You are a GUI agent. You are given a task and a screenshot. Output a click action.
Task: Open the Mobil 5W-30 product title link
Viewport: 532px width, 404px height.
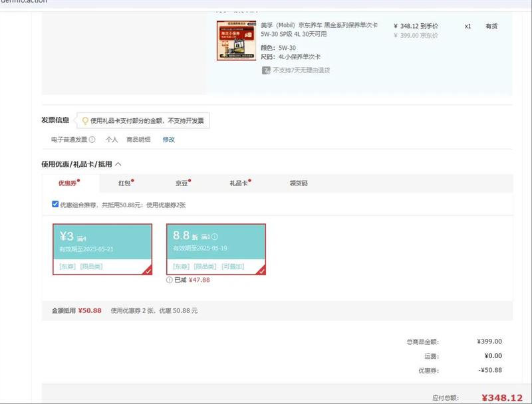coord(319,29)
